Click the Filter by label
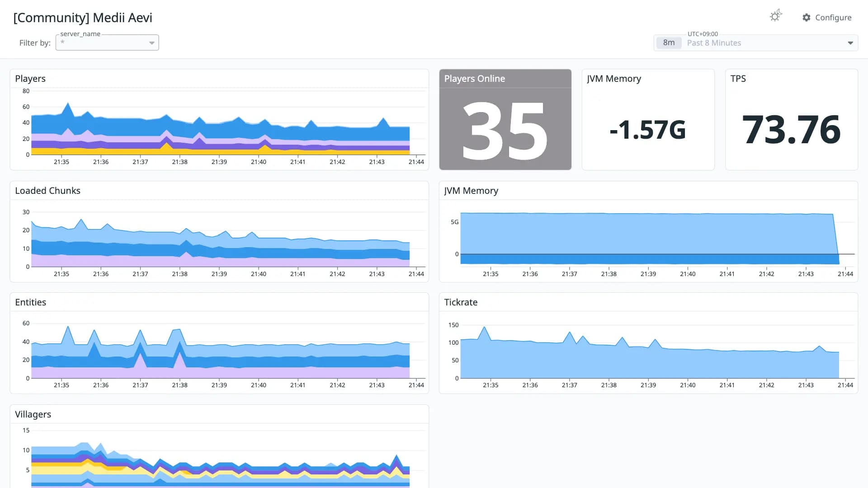 coord(35,43)
